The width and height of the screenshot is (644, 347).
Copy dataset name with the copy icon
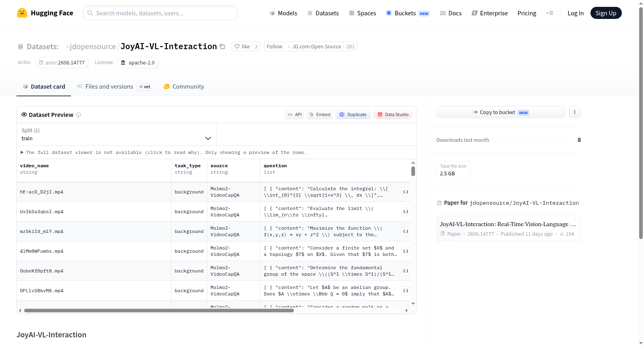tap(222, 46)
